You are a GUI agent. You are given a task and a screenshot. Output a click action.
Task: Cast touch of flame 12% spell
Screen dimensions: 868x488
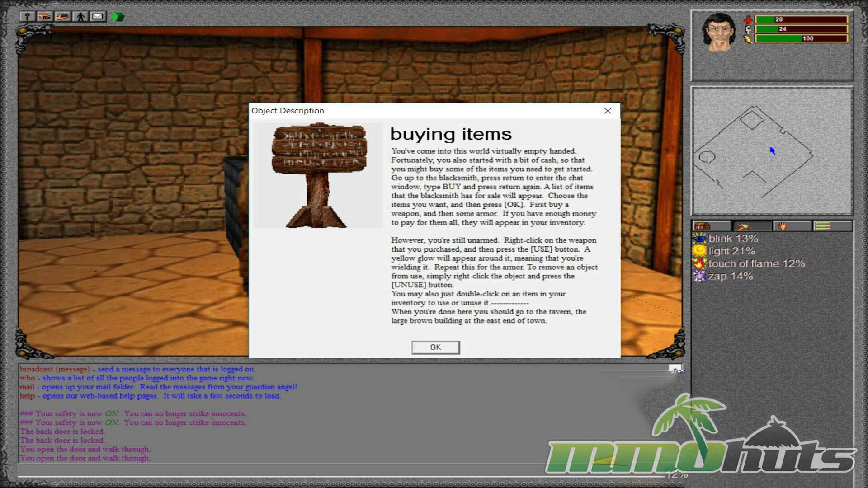click(x=756, y=263)
